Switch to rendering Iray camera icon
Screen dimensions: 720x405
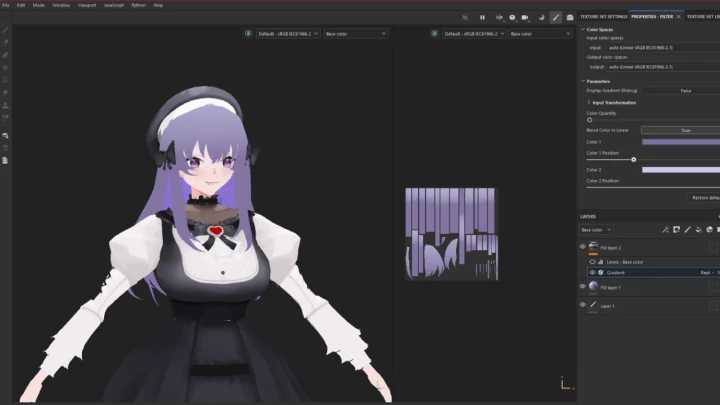[x=570, y=17]
